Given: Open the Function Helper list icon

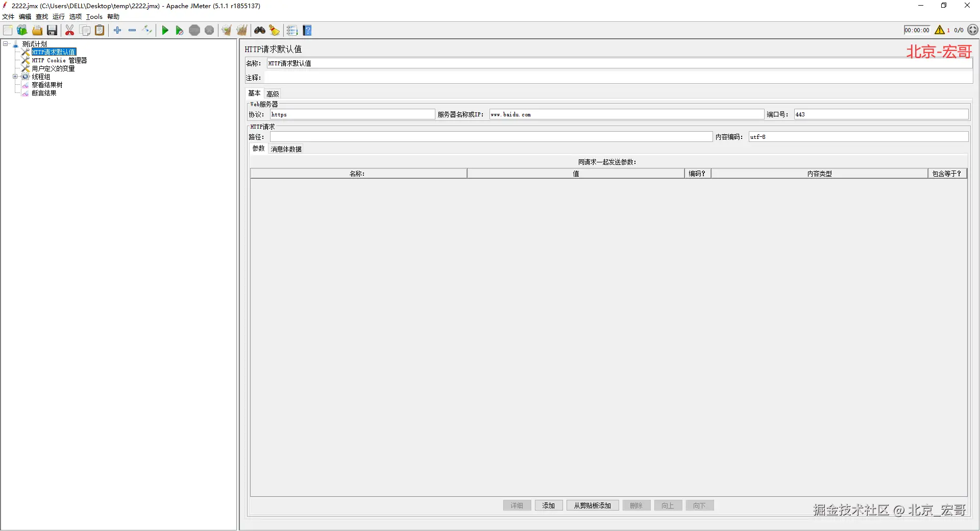Looking at the screenshot, I should click(292, 31).
